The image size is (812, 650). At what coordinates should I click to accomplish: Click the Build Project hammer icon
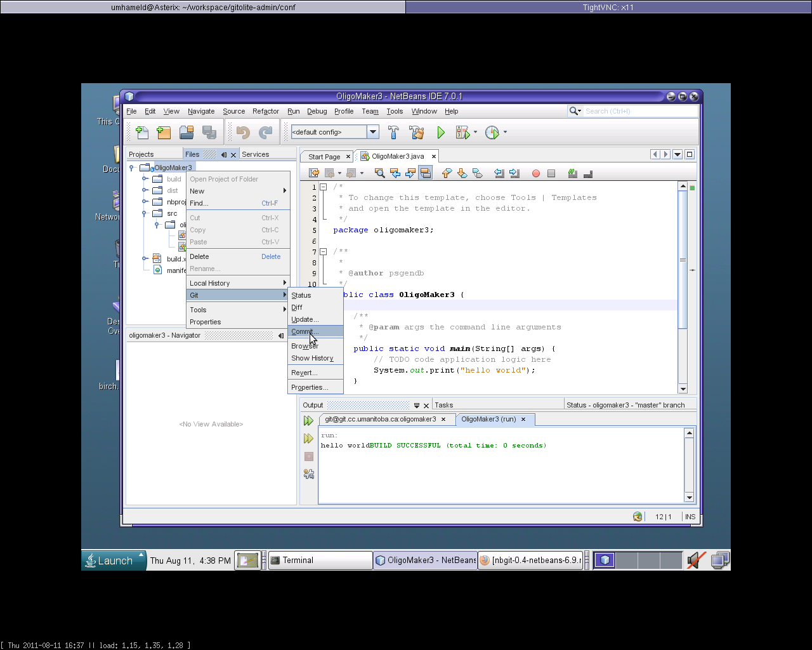click(x=393, y=132)
